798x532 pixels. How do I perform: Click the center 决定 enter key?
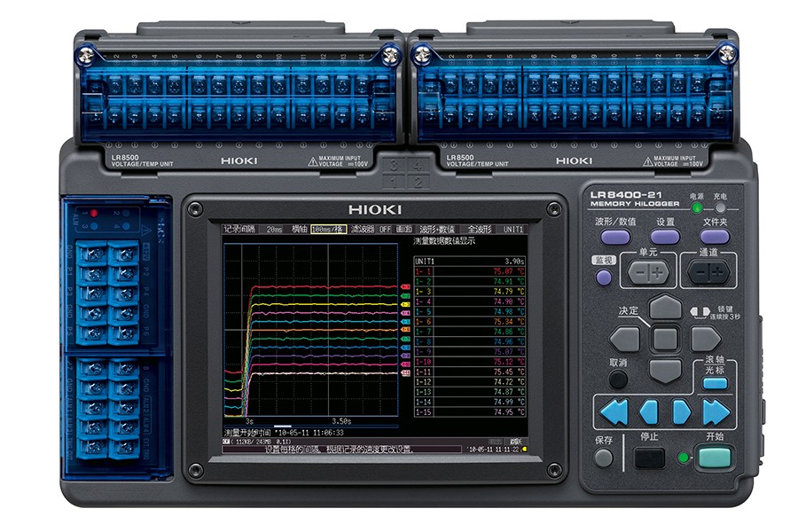(665, 339)
